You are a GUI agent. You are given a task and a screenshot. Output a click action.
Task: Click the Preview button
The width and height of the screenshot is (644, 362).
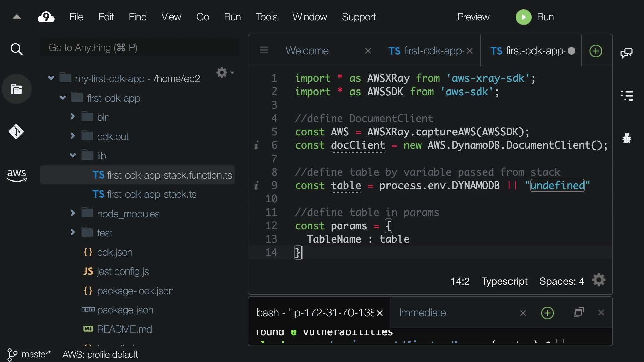click(473, 17)
